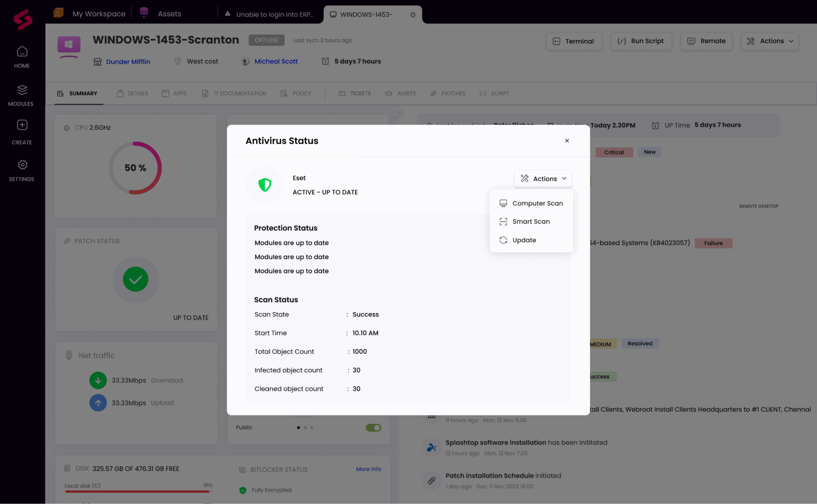Image resolution: width=817 pixels, height=504 pixels.
Task: Click the Local disk (C) usage bar
Action: (x=138, y=492)
